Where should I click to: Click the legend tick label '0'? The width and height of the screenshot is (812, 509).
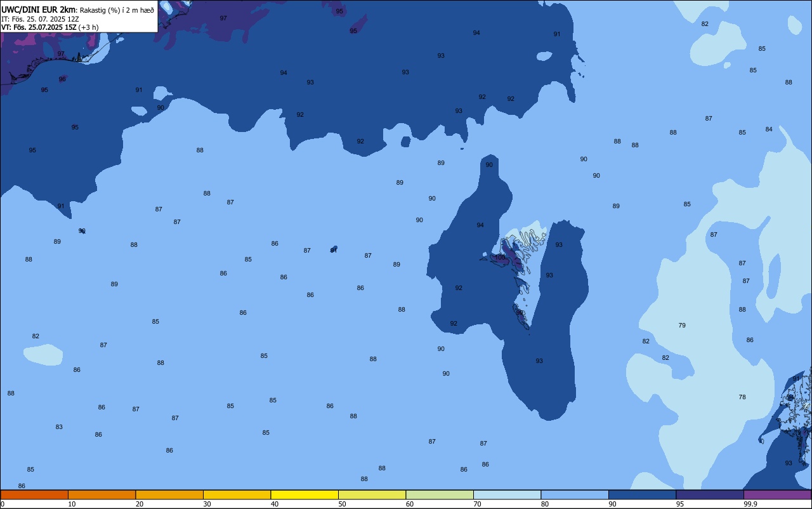(x=3, y=504)
